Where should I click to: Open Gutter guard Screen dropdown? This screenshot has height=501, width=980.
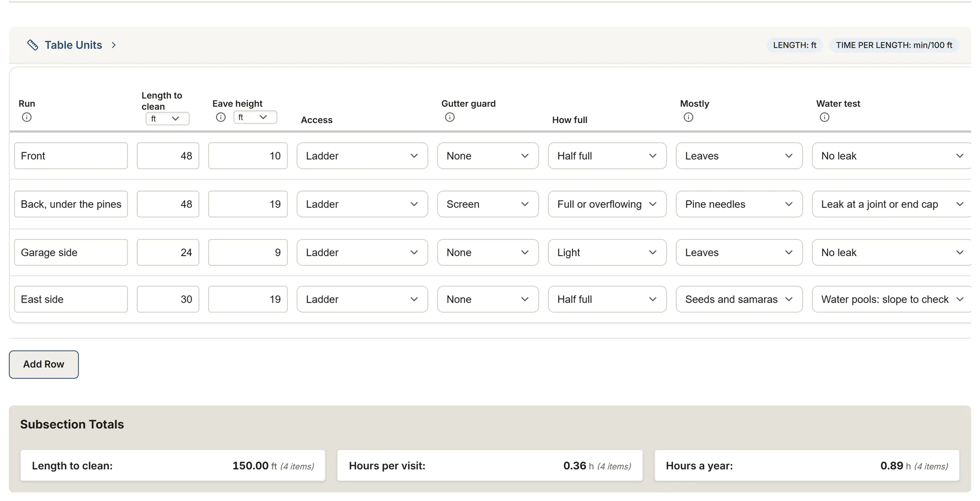click(x=488, y=204)
